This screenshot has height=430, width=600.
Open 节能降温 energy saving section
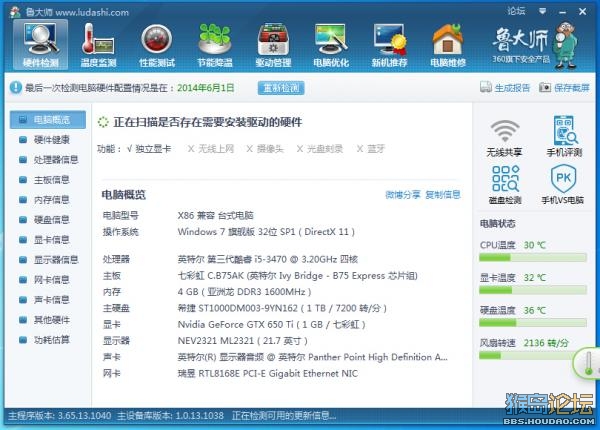215,45
